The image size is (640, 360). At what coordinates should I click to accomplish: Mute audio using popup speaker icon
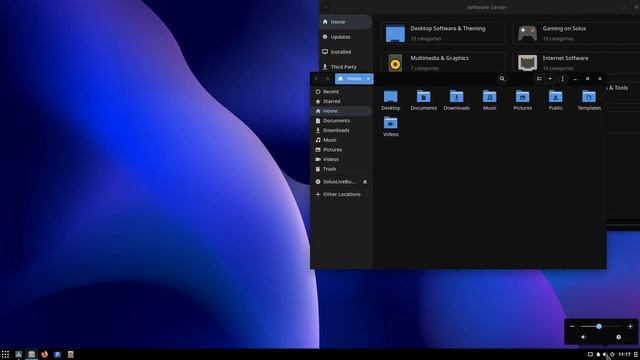pyautogui.click(x=583, y=337)
